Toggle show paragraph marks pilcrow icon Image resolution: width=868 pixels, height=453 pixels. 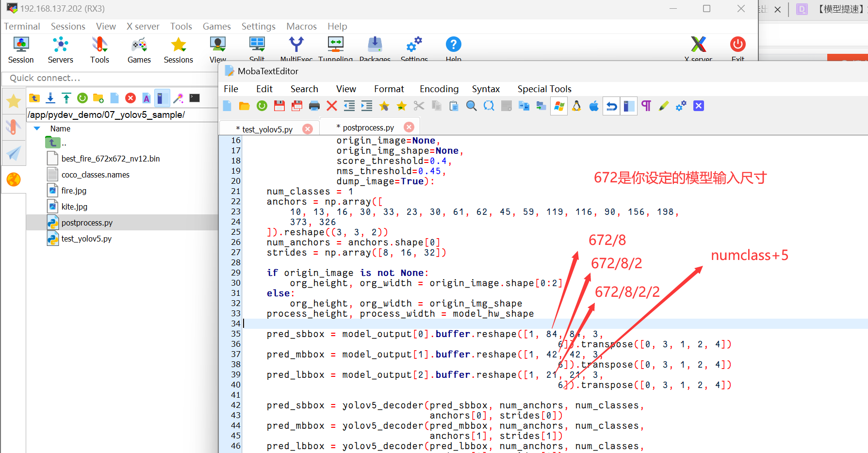646,106
